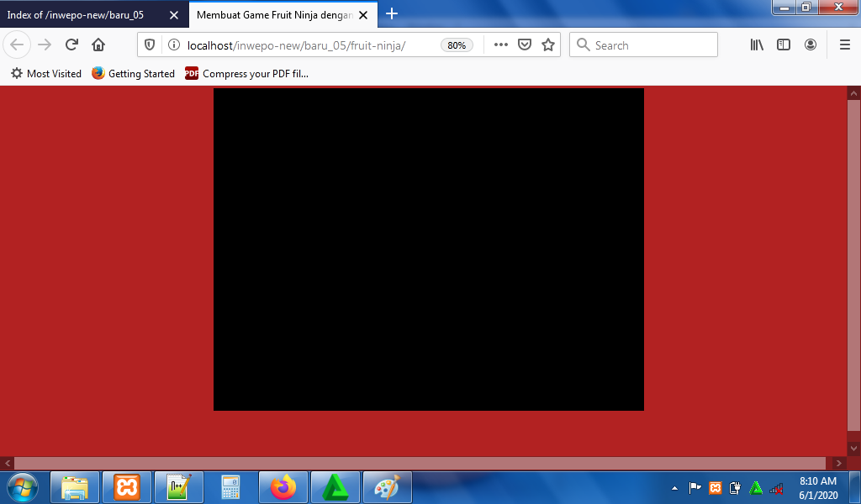
Task: Go back to the previous page
Action: click(x=17, y=45)
